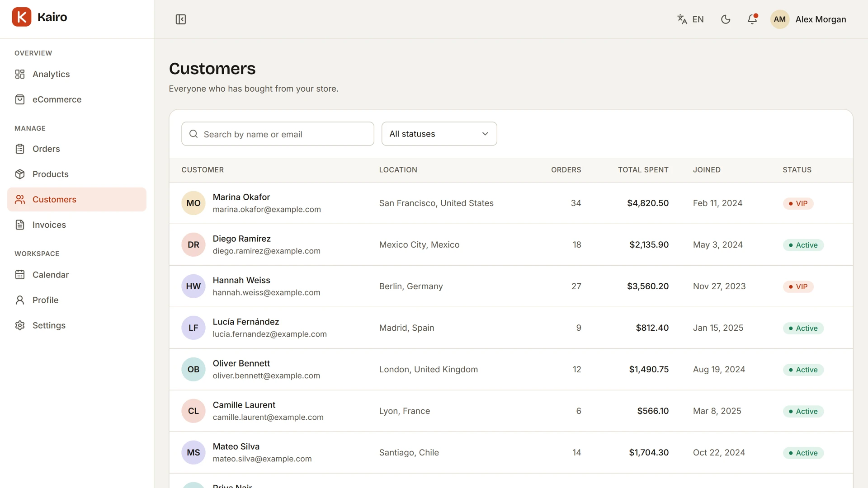868x488 pixels.
Task: Toggle dark mode with the moon icon
Action: click(x=726, y=19)
